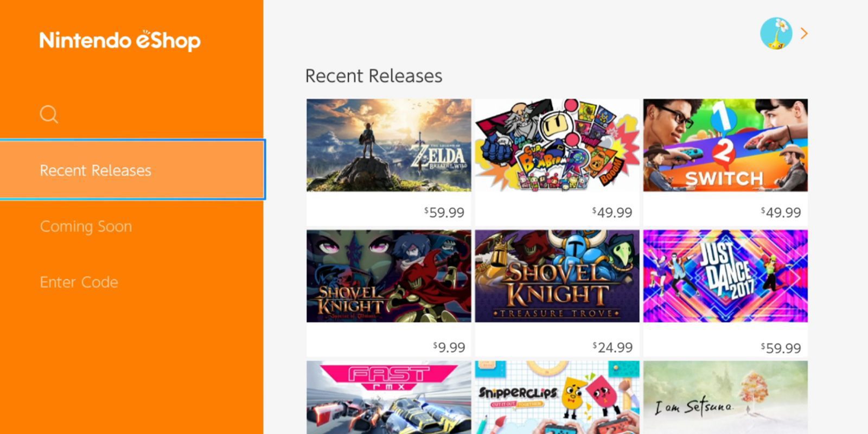Screen dimensions: 868x434
Task: Open Super Bomberman R game page
Action: 557,145
